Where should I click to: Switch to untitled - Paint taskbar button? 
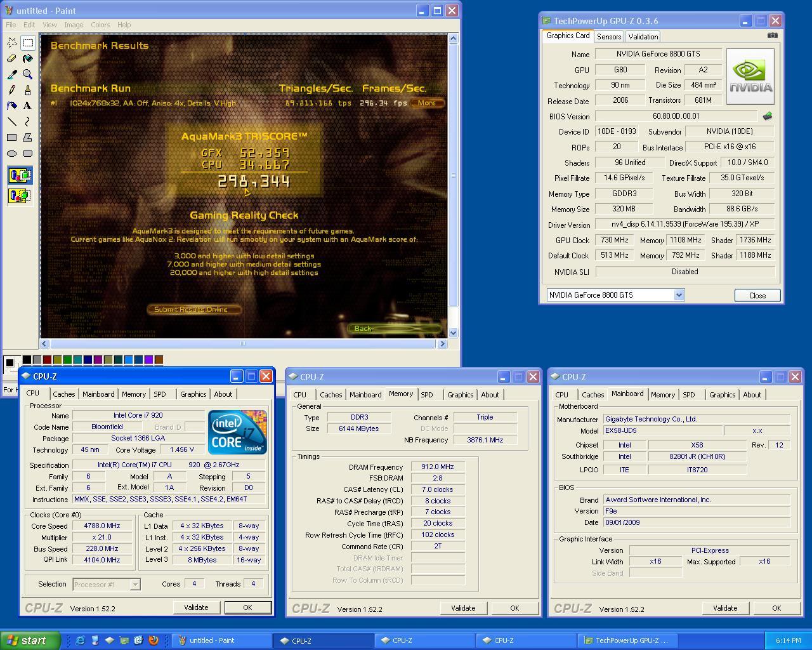pos(222,640)
